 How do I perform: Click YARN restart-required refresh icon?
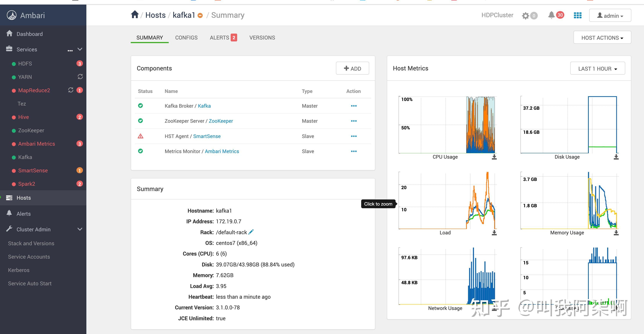click(x=80, y=77)
